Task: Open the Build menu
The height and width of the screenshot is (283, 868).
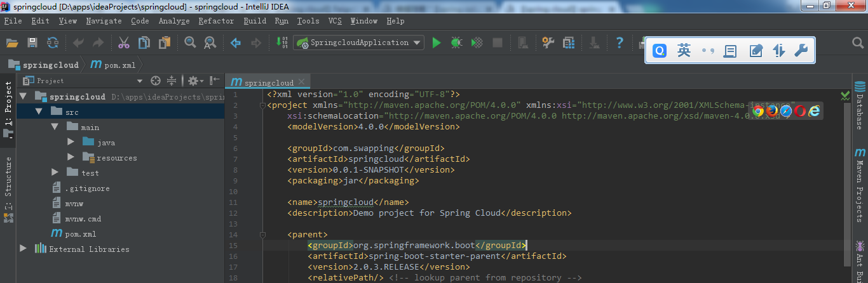Action: pos(255,21)
